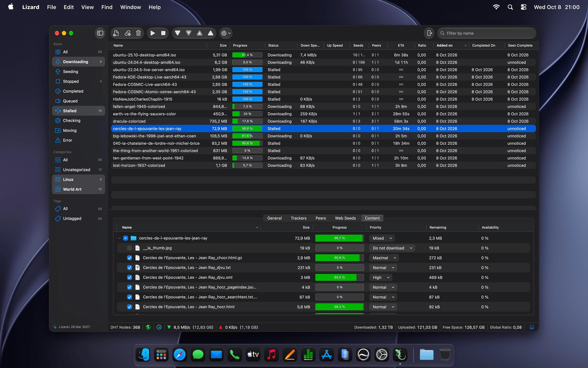Sort torrents by Progress column header

[248, 45]
